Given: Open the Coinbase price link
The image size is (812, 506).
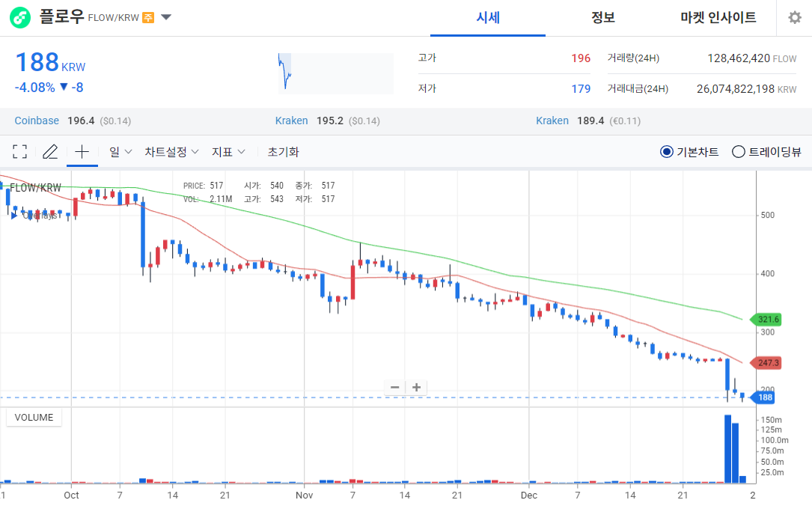Looking at the screenshot, I should click(37, 121).
